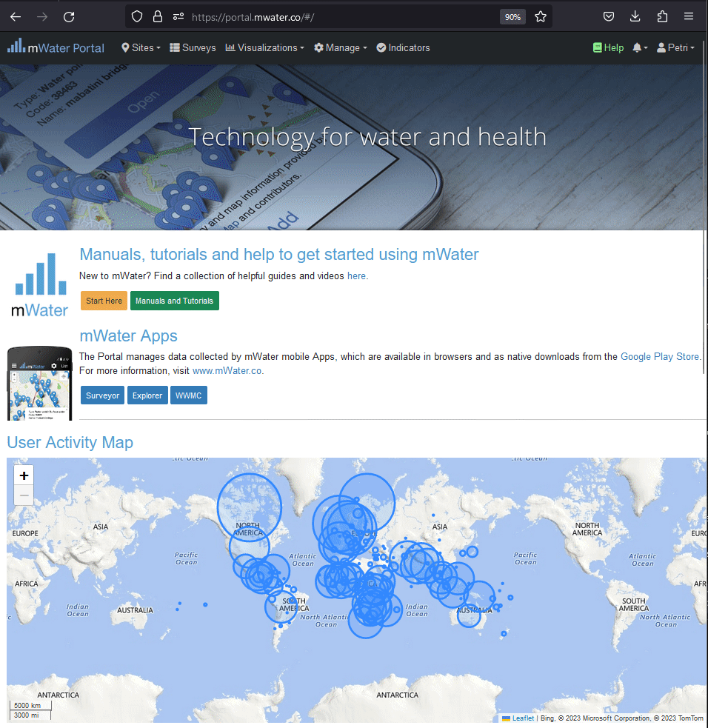Click the green Help icon
Screen dimensions: 708x728
coord(596,47)
